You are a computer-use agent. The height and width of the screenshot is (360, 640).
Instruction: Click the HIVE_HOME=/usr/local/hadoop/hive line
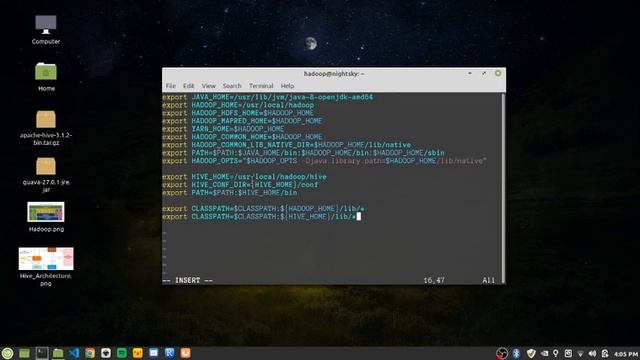(244, 177)
